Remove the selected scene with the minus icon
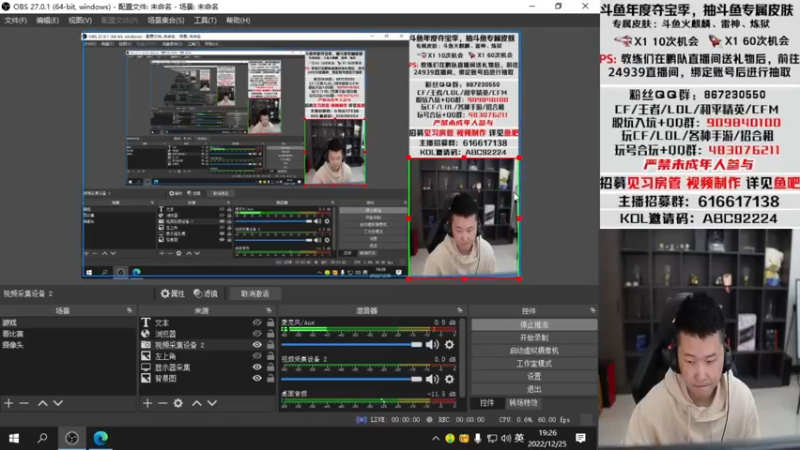 click(x=24, y=403)
